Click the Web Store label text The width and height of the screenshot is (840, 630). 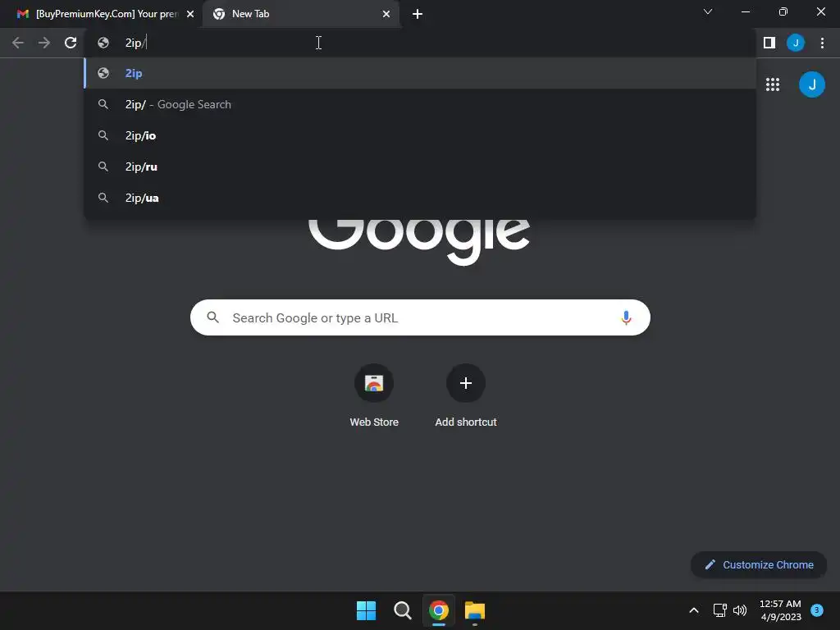(374, 422)
